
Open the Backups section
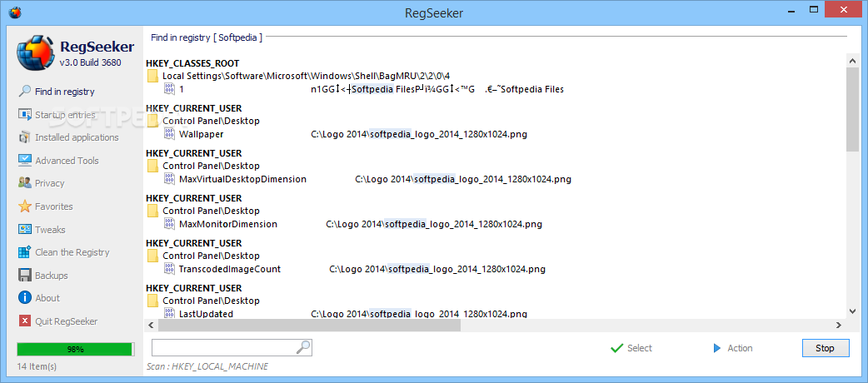coord(52,276)
